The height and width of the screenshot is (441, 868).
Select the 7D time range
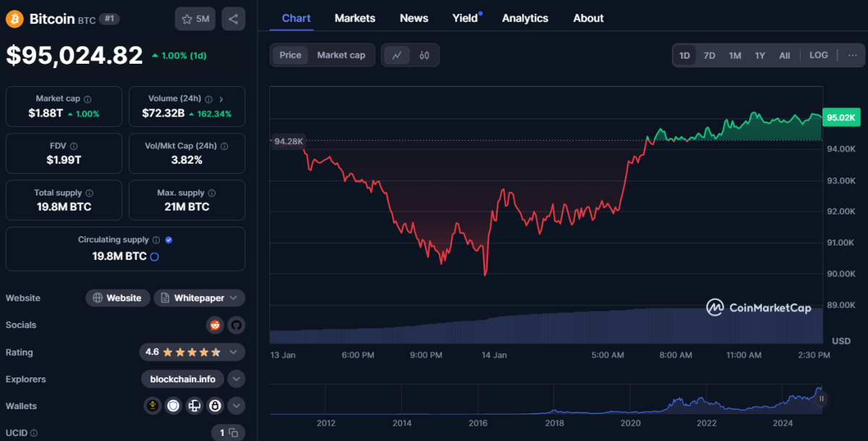click(710, 55)
